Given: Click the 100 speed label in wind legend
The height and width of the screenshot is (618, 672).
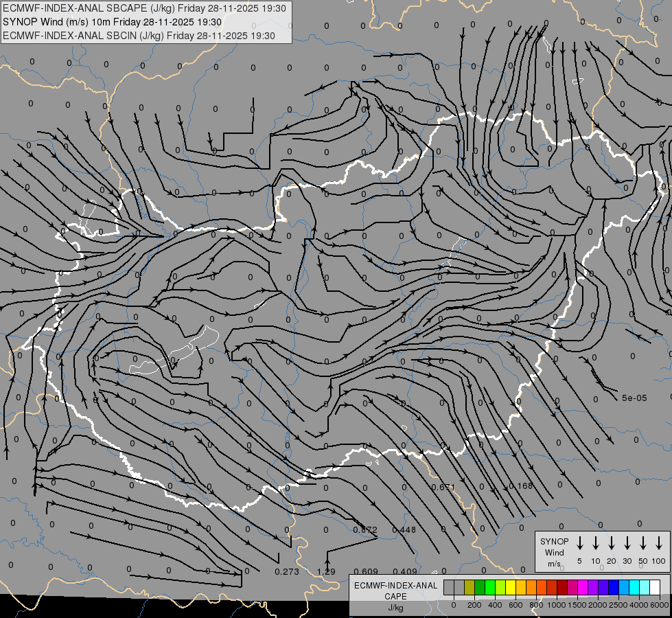Looking at the screenshot, I should click(659, 561).
